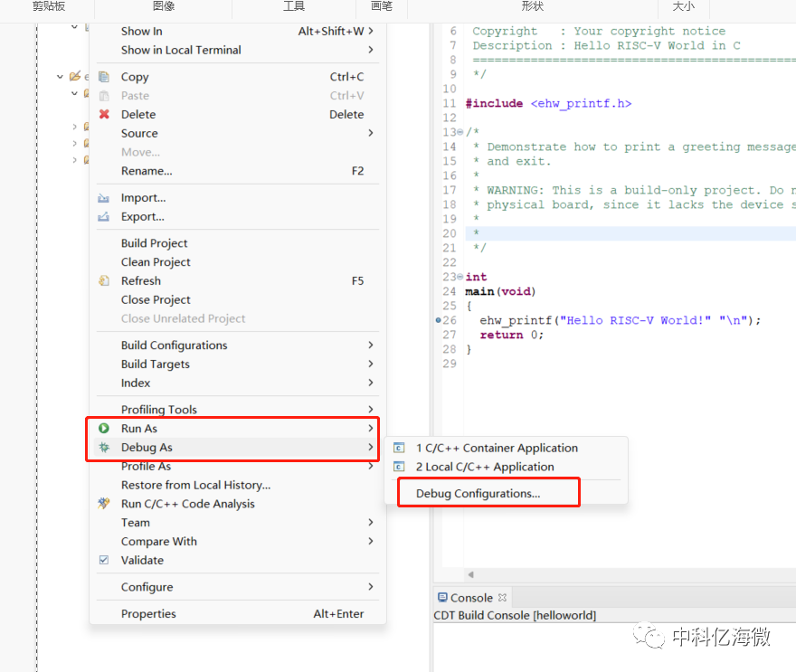Expand the Show In submenu arrow
The width and height of the screenshot is (796, 672).
point(371,31)
